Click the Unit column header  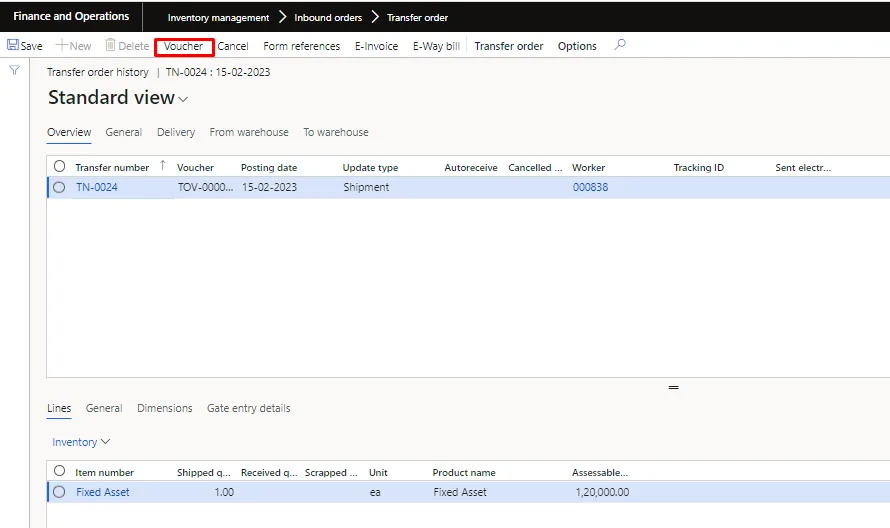pyautogui.click(x=378, y=472)
